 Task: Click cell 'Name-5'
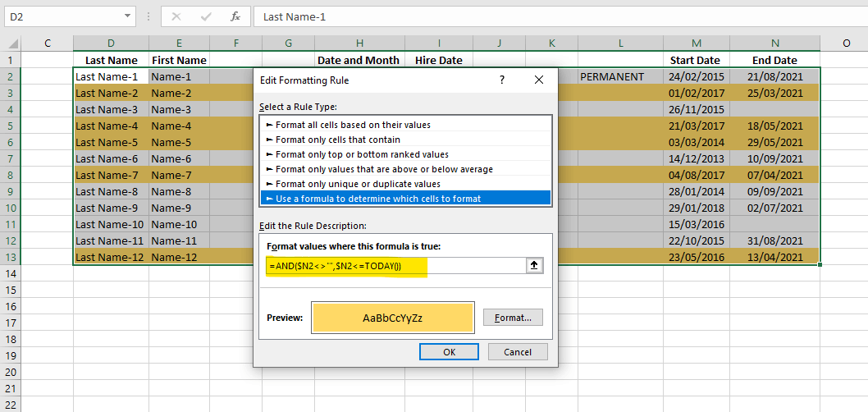(180, 142)
